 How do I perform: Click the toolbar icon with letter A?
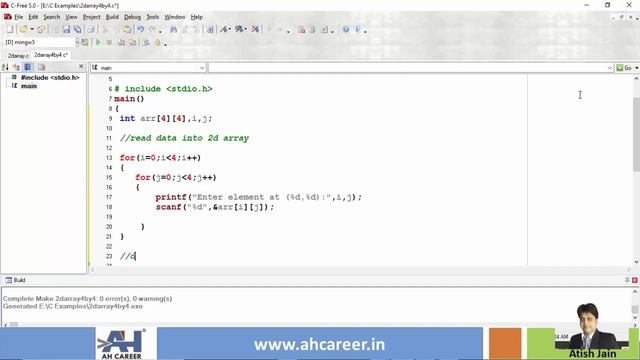pos(224,29)
